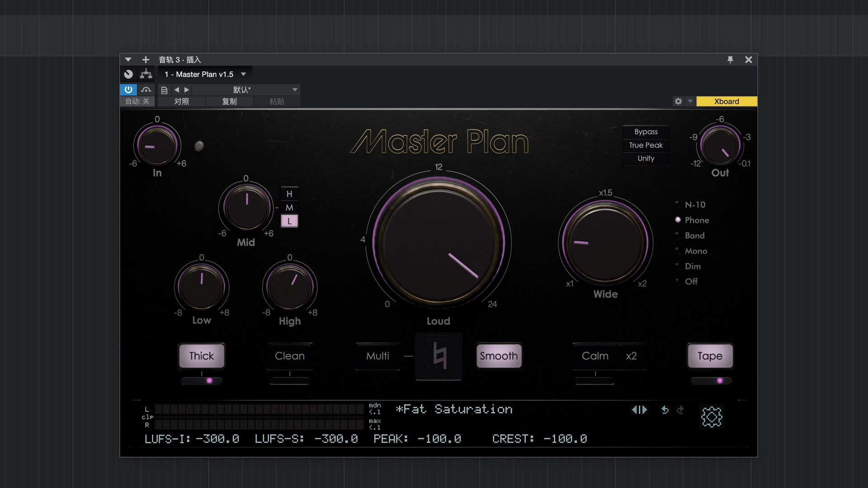Click the 复制 copy button
The image size is (868, 488).
(230, 101)
